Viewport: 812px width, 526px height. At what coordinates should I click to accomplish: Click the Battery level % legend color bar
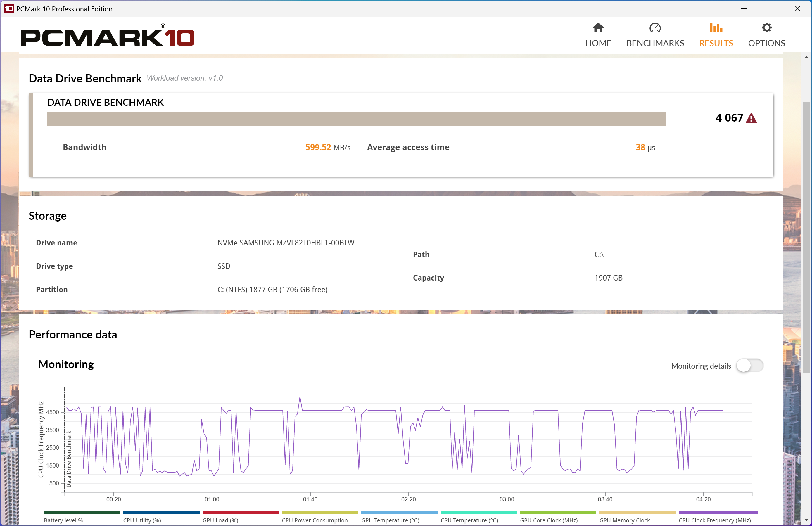(82, 513)
